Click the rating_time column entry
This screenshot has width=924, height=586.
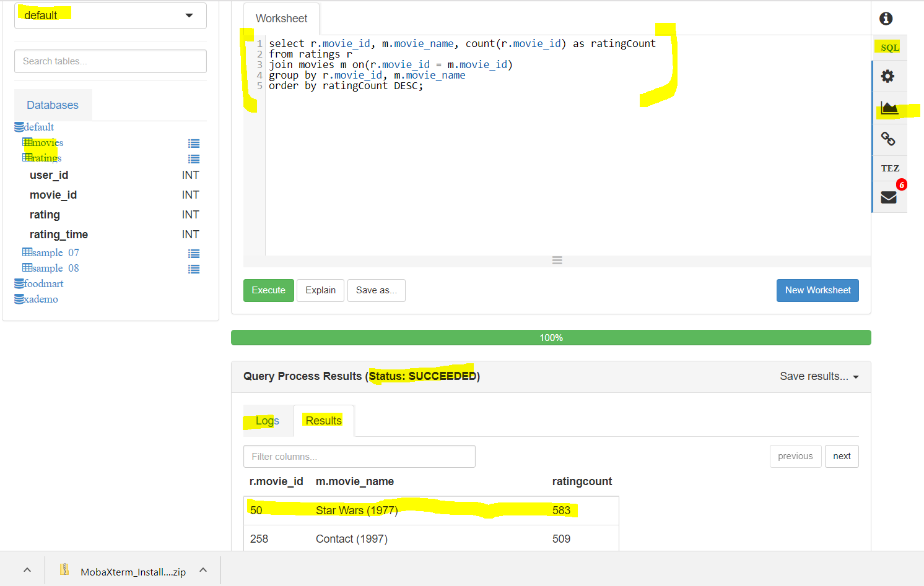pyautogui.click(x=59, y=235)
